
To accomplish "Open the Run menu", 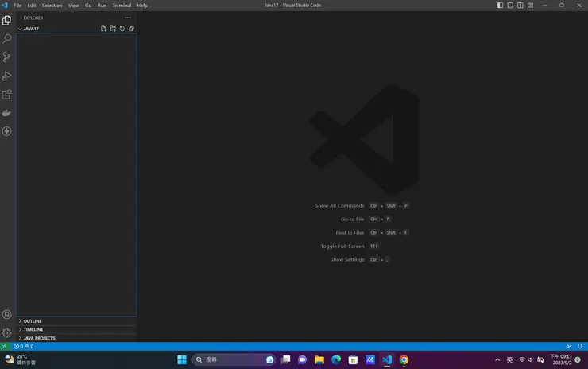I will [x=102, y=6].
